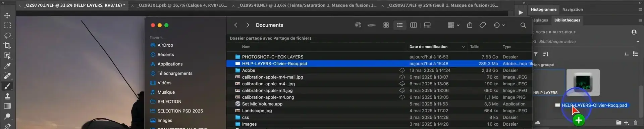Click the Finder tag icon
The image size is (644, 129).
click(483, 25)
